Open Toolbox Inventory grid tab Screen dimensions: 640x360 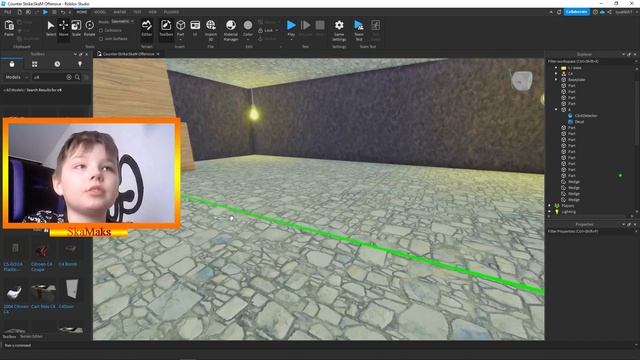pos(35,64)
